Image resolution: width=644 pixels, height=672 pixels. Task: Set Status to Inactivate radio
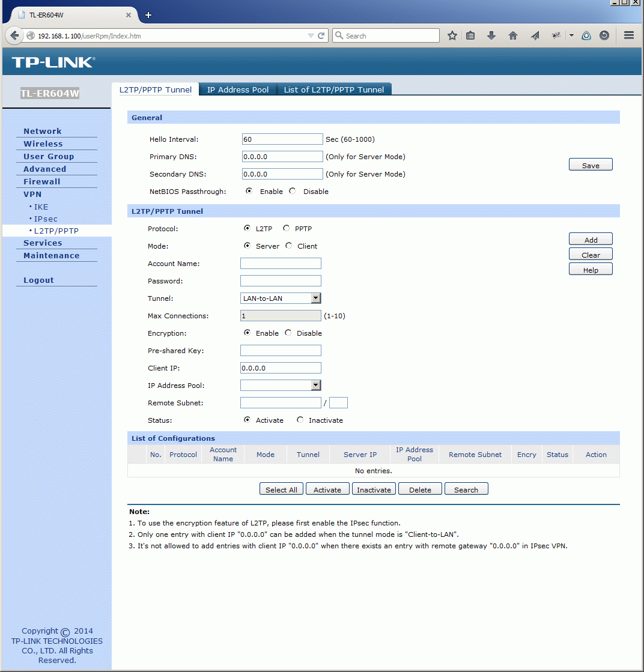(x=300, y=420)
